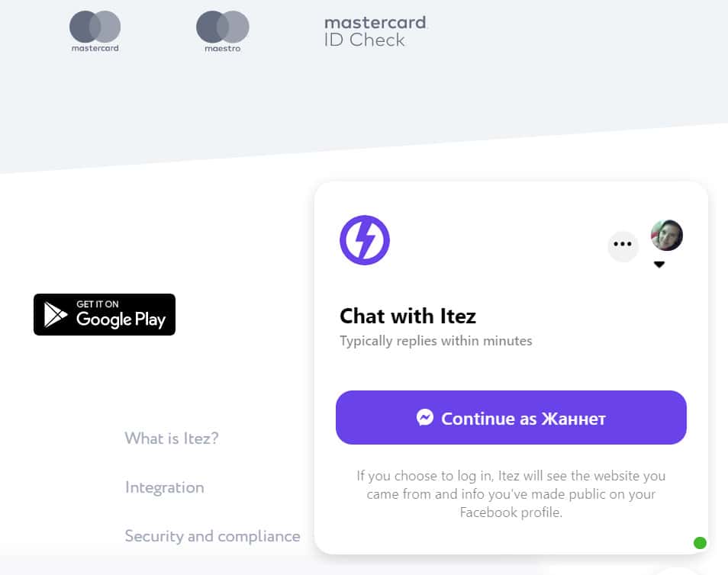
Task: Click the green online status dot
Action: pyautogui.click(x=700, y=543)
